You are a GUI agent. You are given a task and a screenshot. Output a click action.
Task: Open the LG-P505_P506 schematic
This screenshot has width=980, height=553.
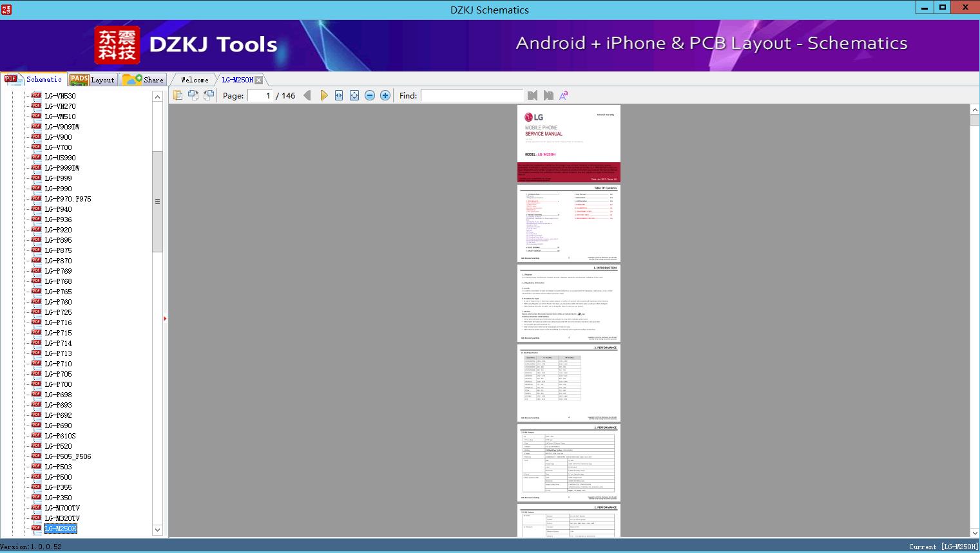point(68,456)
